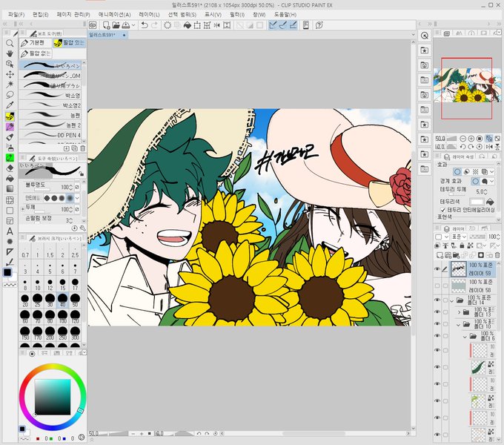Choose the 박소영 brush
Screen dimensions: 504x445
(x=51, y=96)
